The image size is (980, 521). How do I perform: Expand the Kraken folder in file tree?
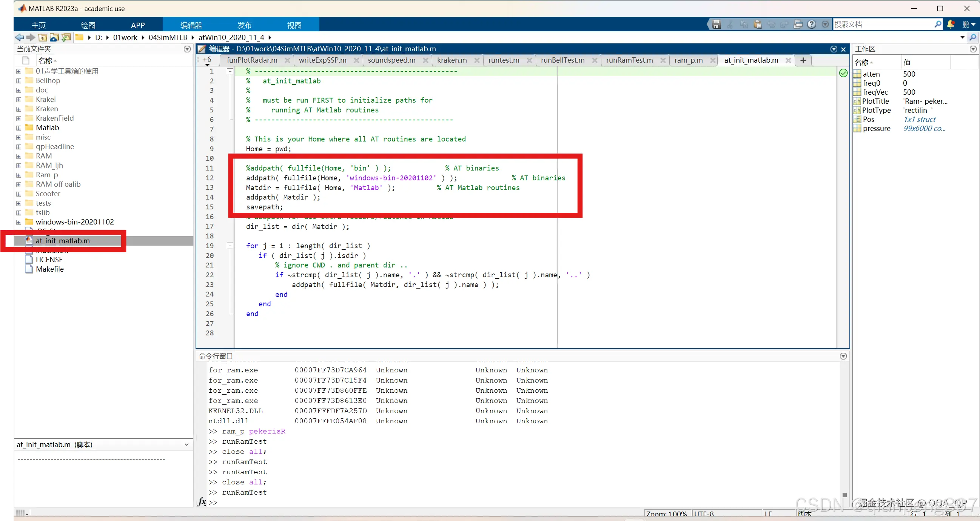click(18, 109)
